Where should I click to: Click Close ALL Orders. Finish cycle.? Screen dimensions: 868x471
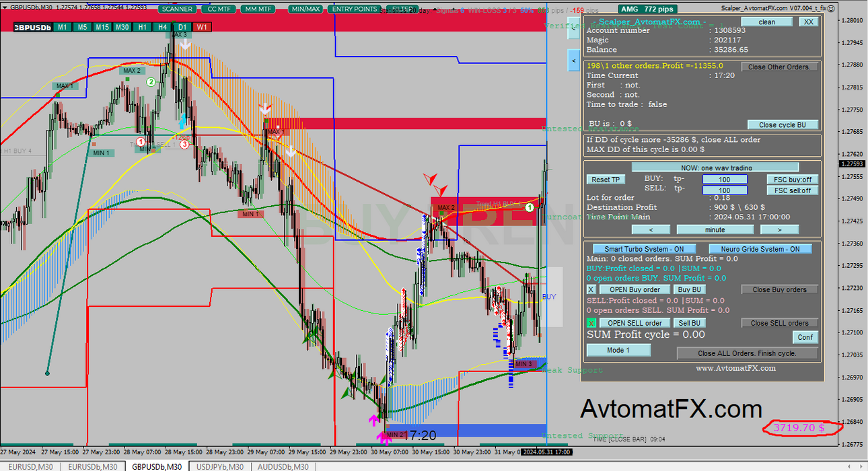(747, 353)
